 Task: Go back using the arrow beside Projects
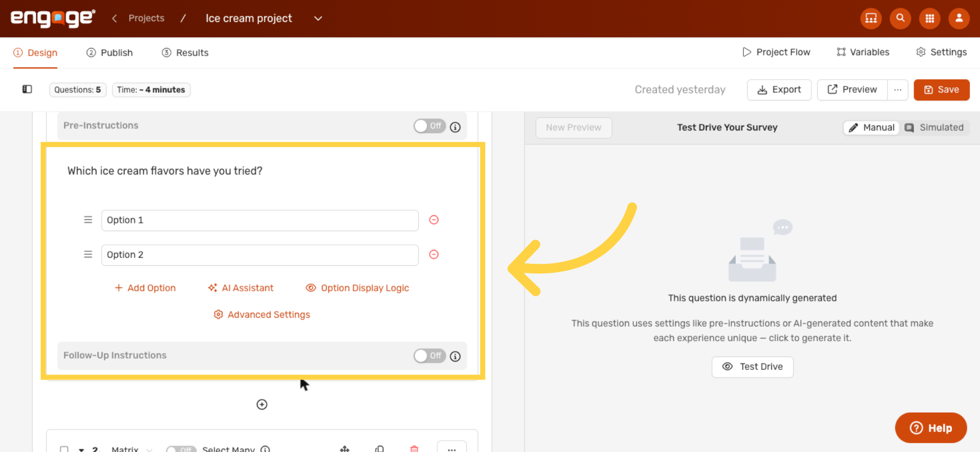[114, 18]
